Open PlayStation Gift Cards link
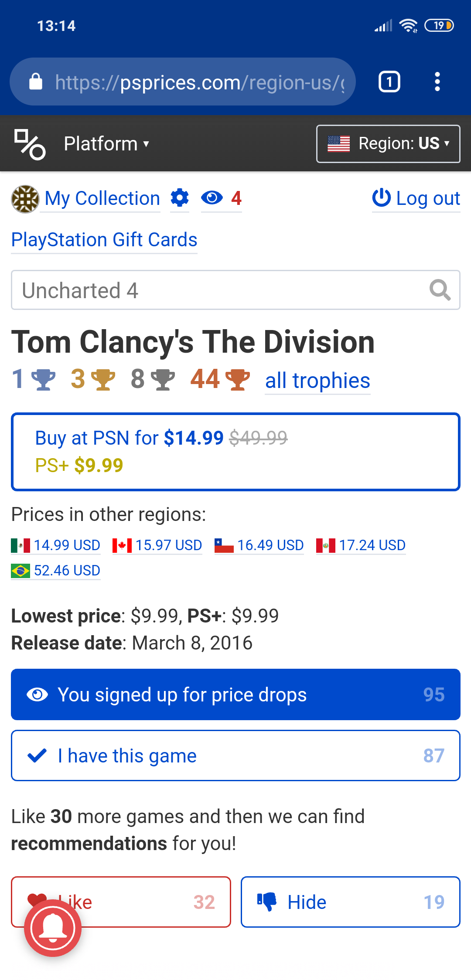 point(104,240)
